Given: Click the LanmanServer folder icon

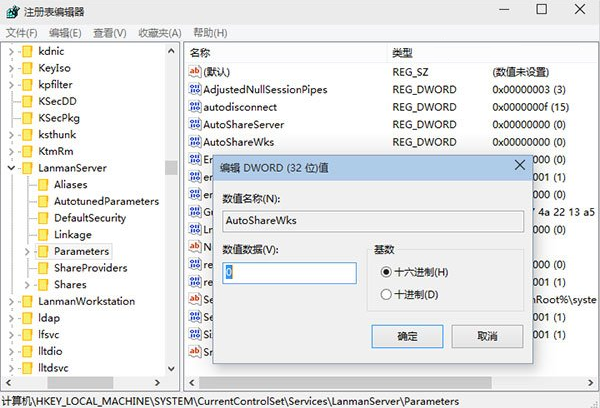Looking at the screenshot, I should tap(27, 168).
